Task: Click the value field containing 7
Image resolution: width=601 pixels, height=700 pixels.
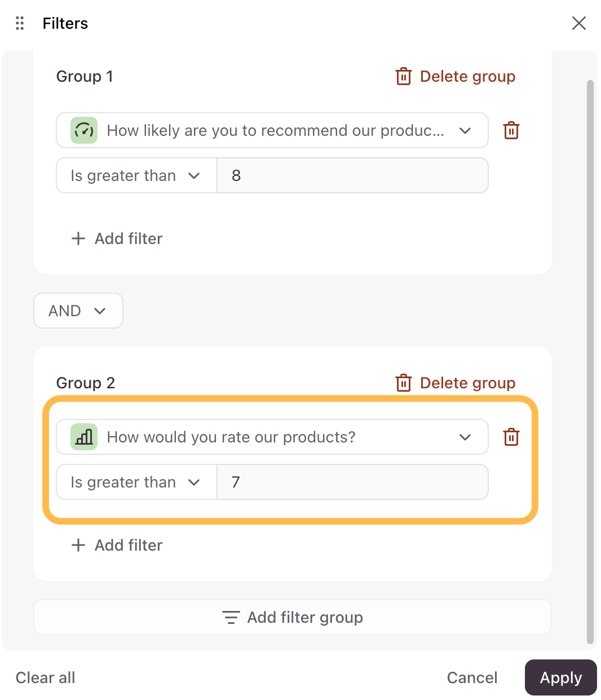Action: click(x=352, y=482)
